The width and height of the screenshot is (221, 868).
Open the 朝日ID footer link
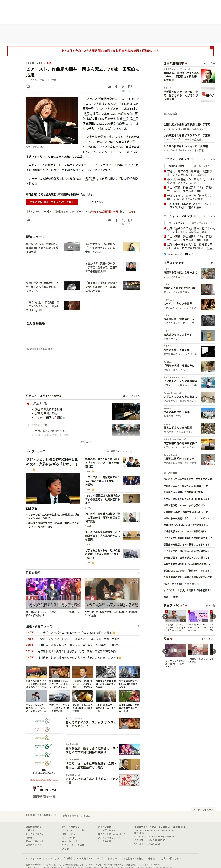coord(65,849)
